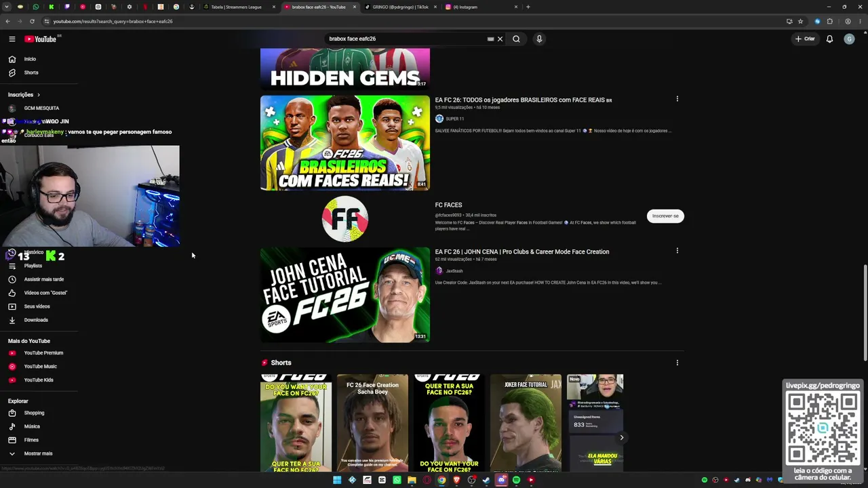868x488 pixels.
Task: Clear the search box with the X
Action: [500, 39]
